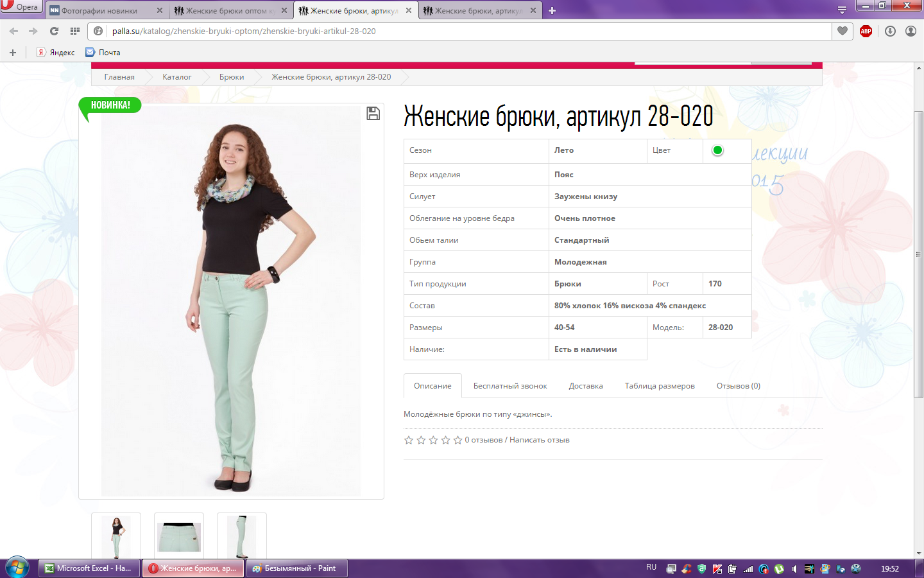Open Adguard shield icon in system tray
This screenshot has width=924, height=578.
pos(702,569)
